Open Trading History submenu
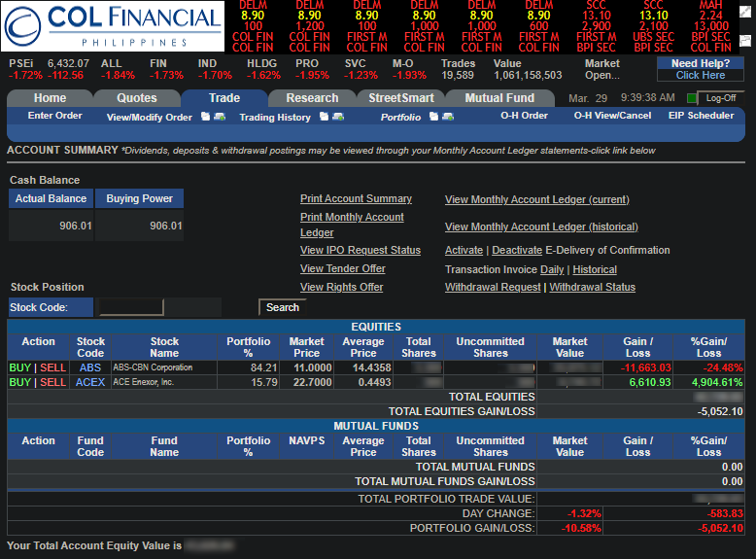756x559 pixels. coord(275,118)
